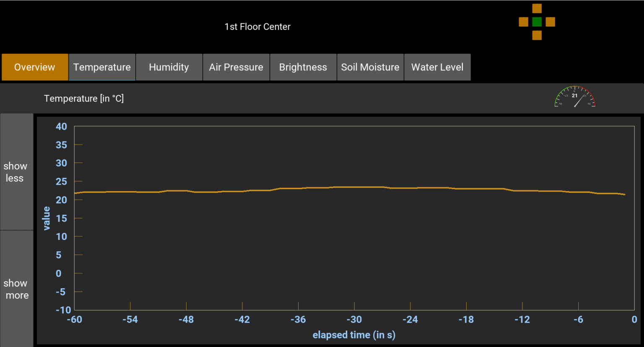Select the green center navigation square
The image size is (644, 347).
pyautogui.click(x=537, y=22)
